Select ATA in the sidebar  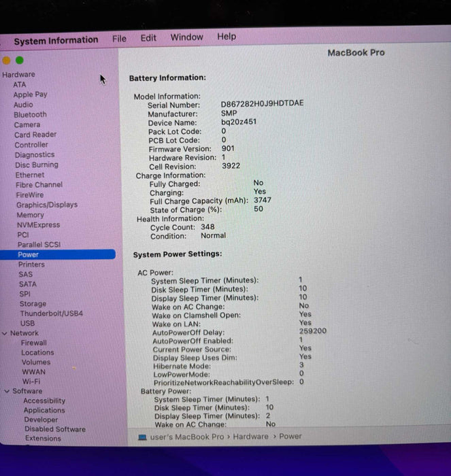pyautogui.click(x=20, y=84)
